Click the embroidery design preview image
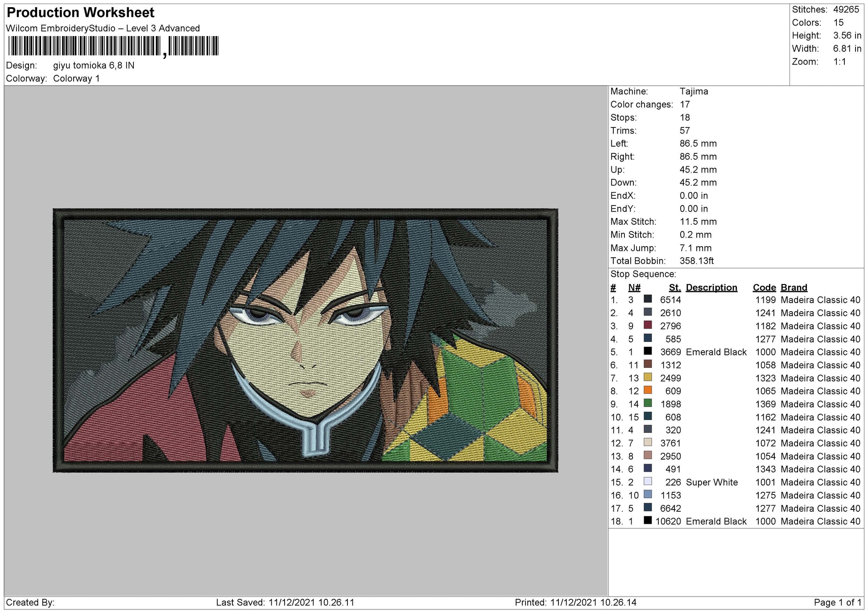The height and width of the screenshot is (613, 868). 306,340
